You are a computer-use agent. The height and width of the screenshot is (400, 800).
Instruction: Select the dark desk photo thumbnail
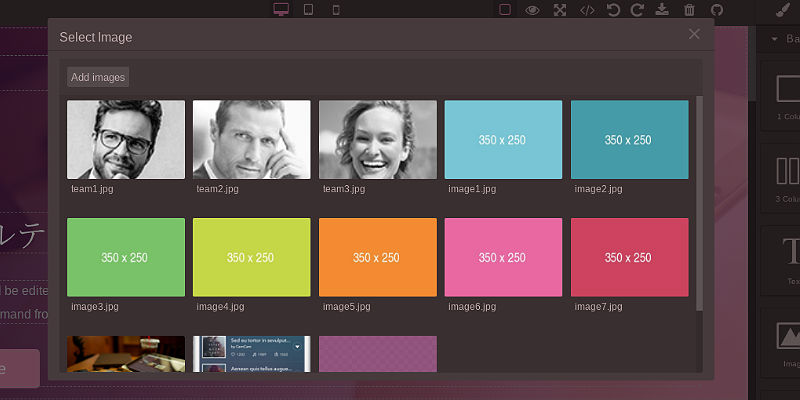126,354
